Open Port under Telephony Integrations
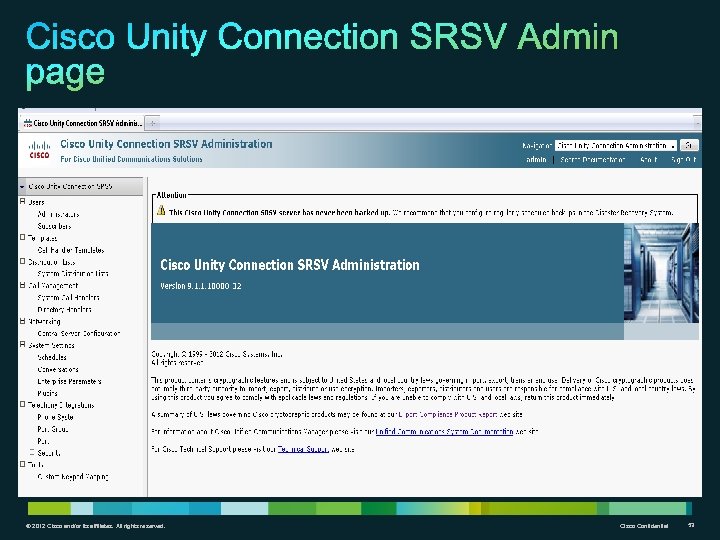Viewport: 720px width, 540px height. point(43,441)
